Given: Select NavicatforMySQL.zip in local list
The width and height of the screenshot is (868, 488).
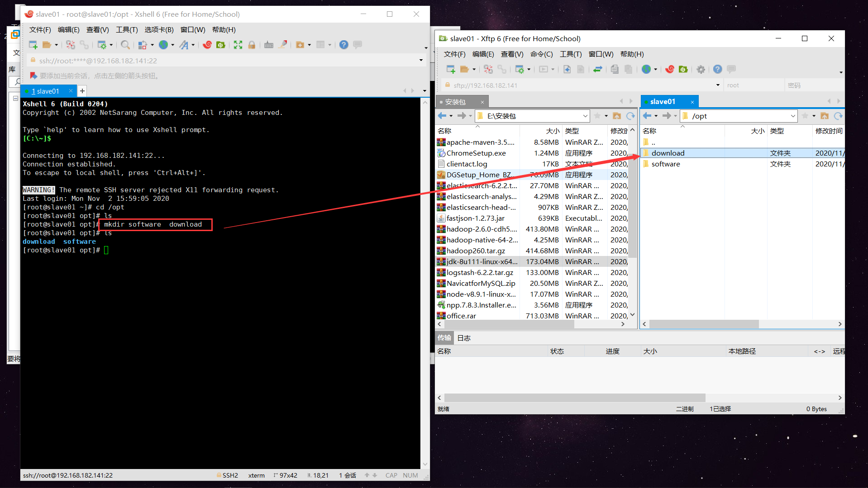Looking at the screenshot, I should (x=532, y=283).
